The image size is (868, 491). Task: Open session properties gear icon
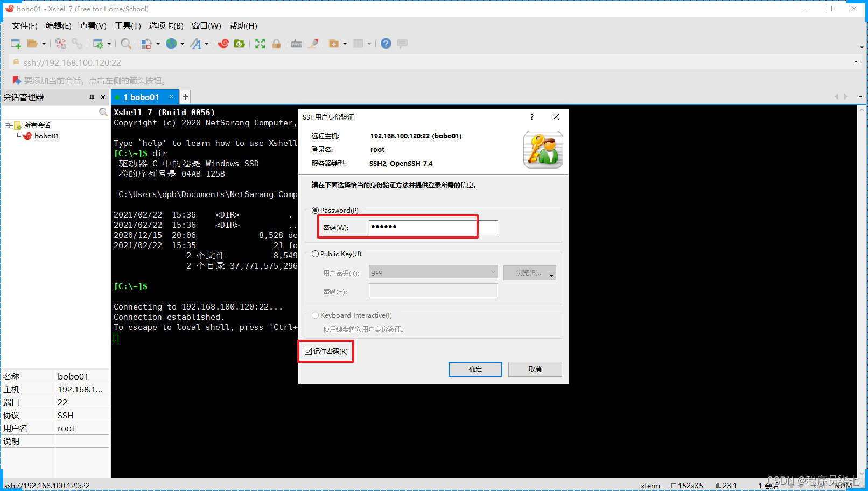98,44
